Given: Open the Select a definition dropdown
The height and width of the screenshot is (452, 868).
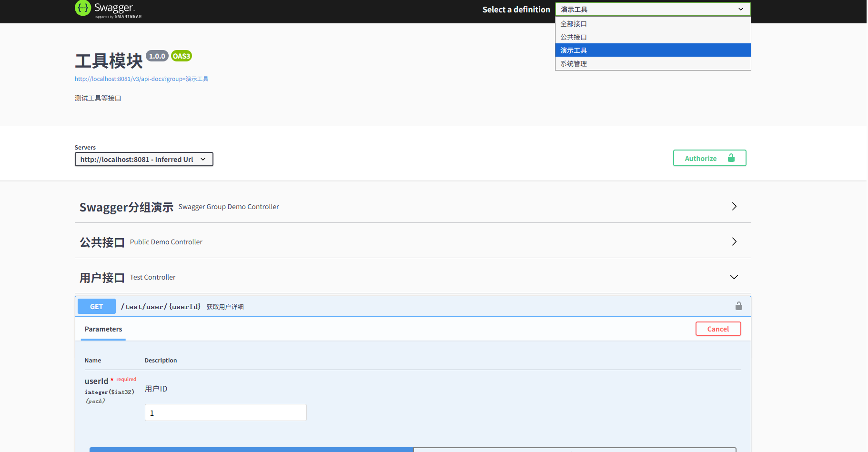Looking at the screenshot, I should coord(653,9).
